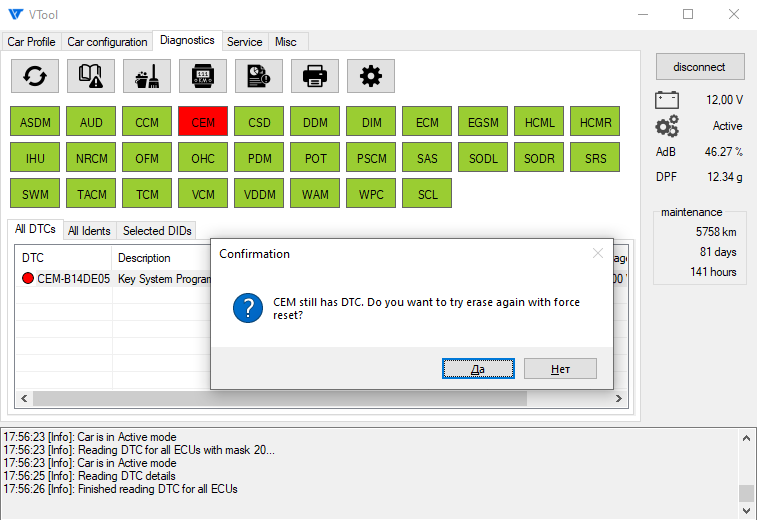The image size is (757, 520).
Task: Click the log panel scroll down arrow
Action: pyautogui.click(x=746, y=509)
